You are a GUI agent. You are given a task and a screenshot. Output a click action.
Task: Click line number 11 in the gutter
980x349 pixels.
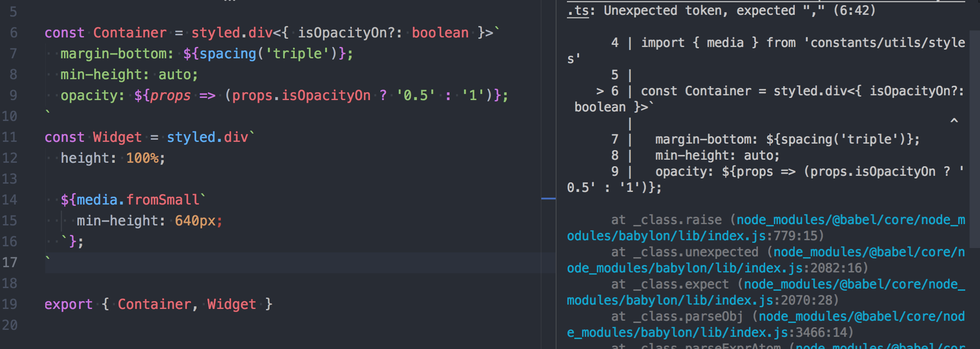click(10, 137)
